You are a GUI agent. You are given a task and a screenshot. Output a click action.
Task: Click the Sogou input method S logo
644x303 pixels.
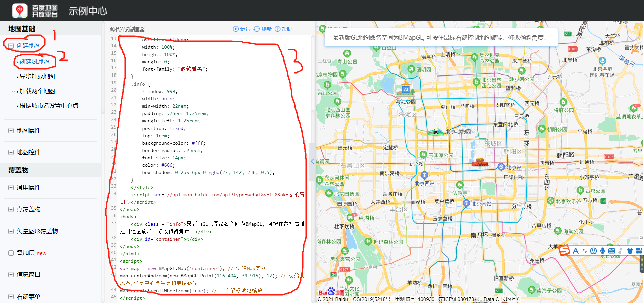(x=565, y=250)
